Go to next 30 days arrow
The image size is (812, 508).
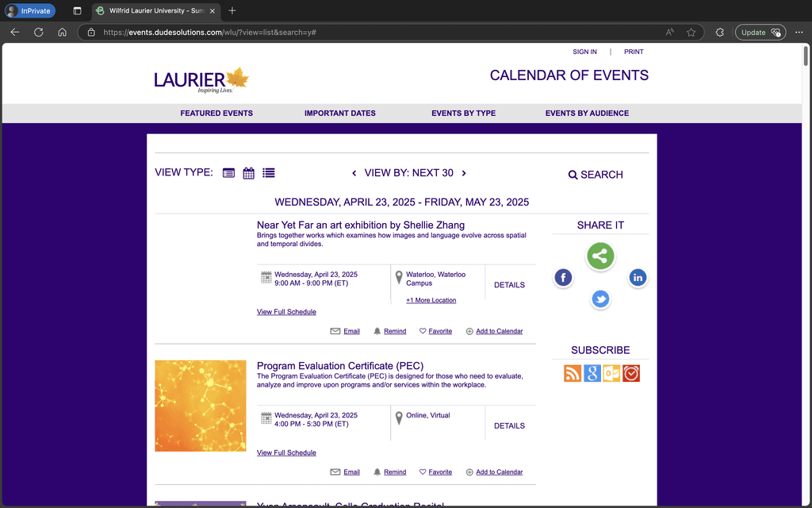(x=464, y=173)
